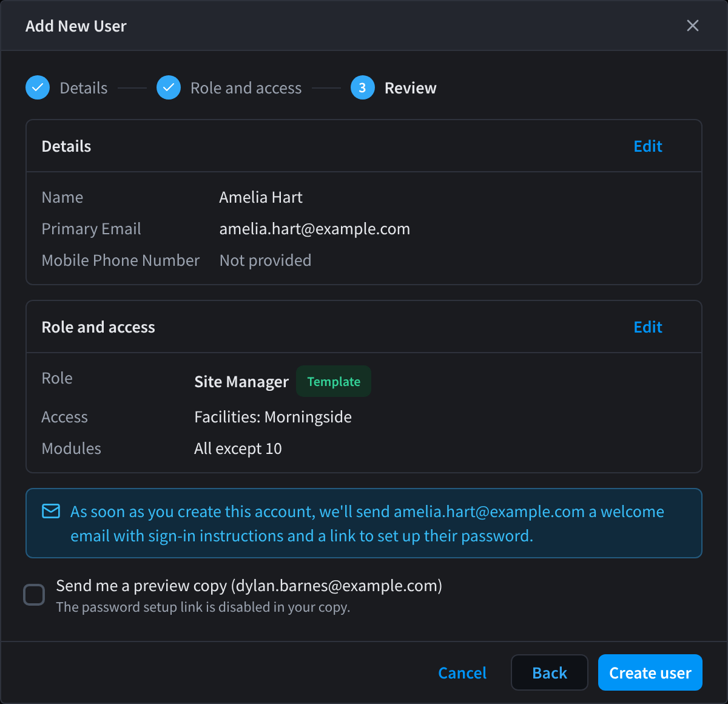728x704 pixels.
Task: Click the password setup link disabled note
Action: [203, 607]
